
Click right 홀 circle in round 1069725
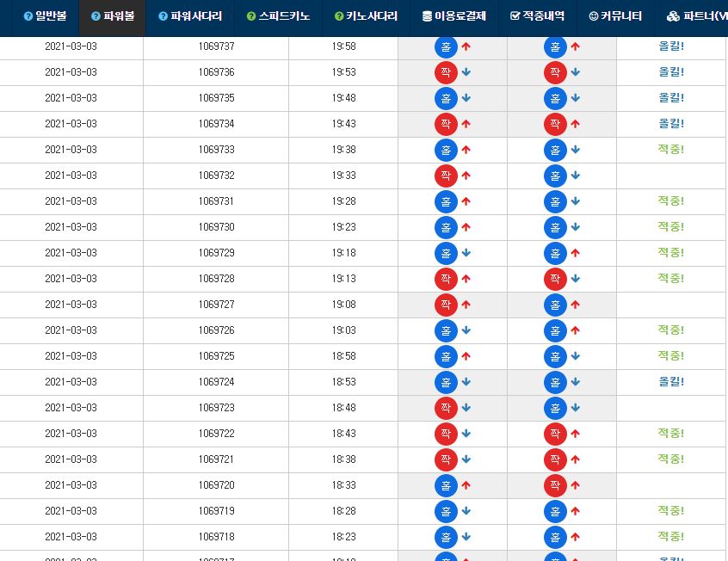tap(555, 356)
